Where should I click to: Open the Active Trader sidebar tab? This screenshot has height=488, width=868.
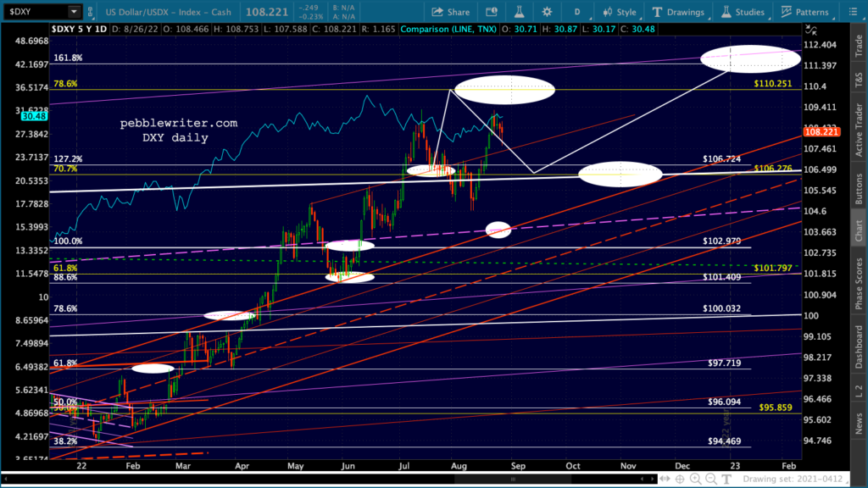click(859, 130)
